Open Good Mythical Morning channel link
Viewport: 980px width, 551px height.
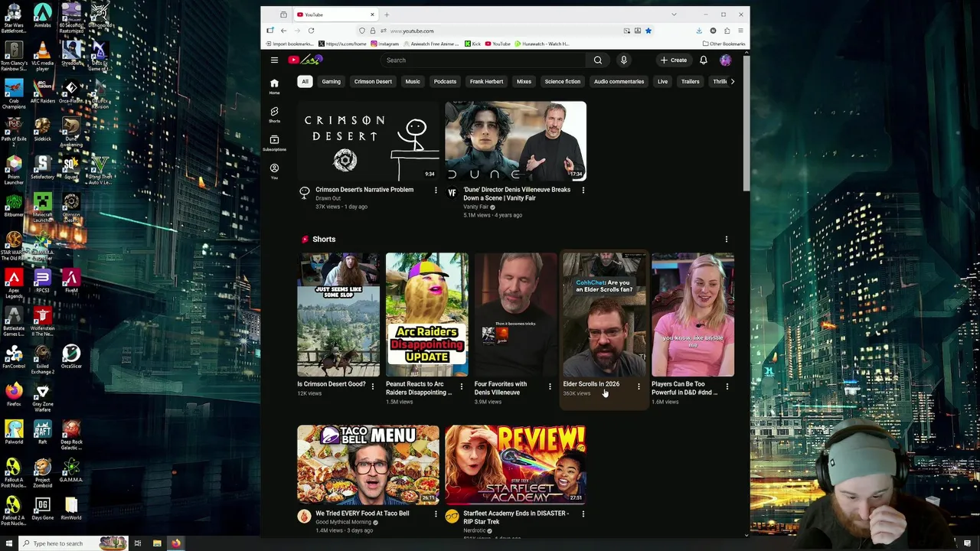pos(343,522)
